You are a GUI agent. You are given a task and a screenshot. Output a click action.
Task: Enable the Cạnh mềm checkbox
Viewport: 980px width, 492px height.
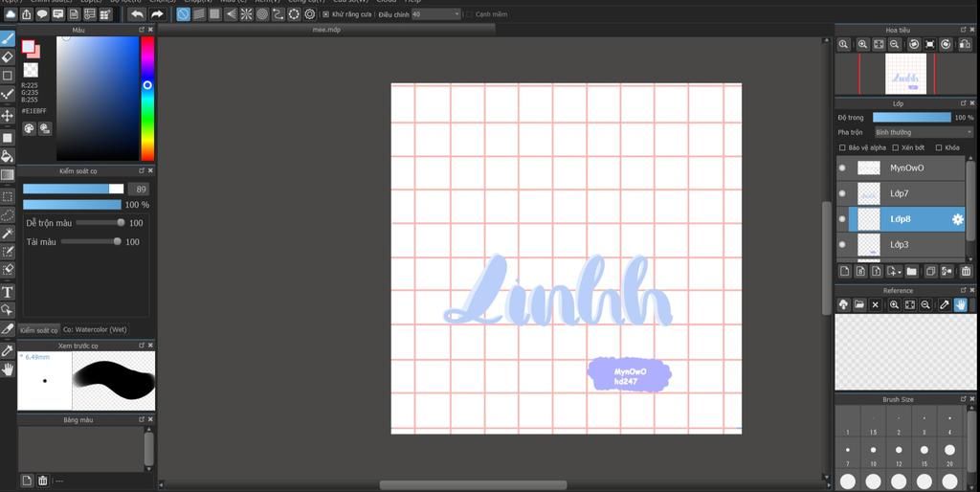[469, 13]
